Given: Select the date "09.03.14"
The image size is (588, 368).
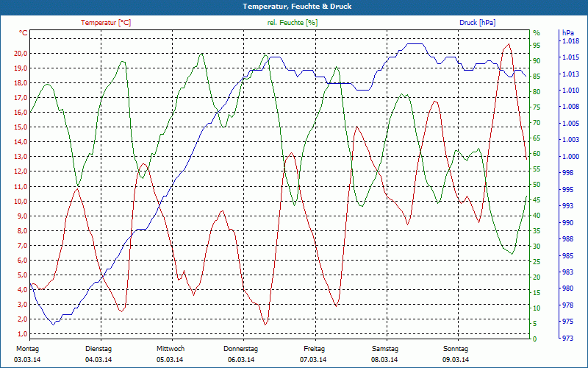Looking at the screenshot, I should 456,360.
